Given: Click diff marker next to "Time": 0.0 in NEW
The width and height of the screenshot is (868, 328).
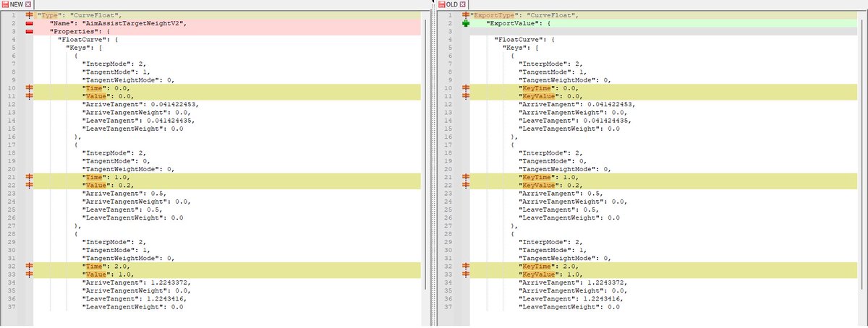Looking at the screenshot, I should 30,88.
